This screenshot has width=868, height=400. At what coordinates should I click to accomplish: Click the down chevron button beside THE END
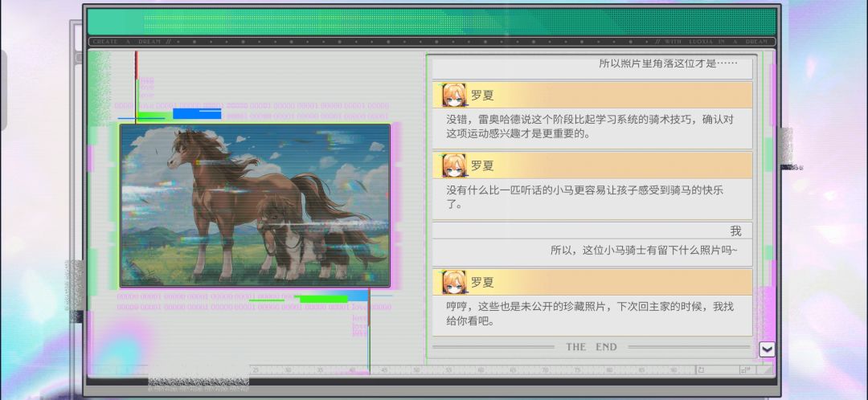pos(767,349)
